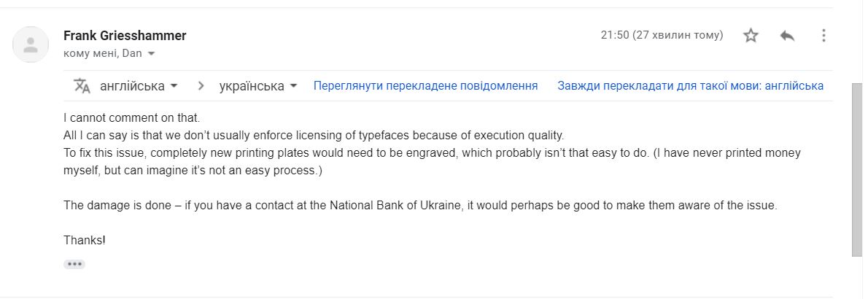868x299 pixels.
Task: Click the reply arrow icon
Action: 787,36
